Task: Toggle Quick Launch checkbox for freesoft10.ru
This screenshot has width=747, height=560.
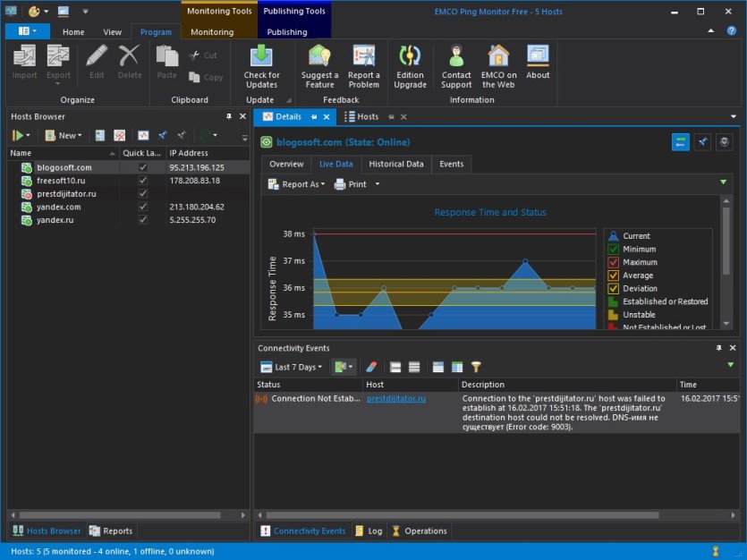Action: (x=142, y=181)
